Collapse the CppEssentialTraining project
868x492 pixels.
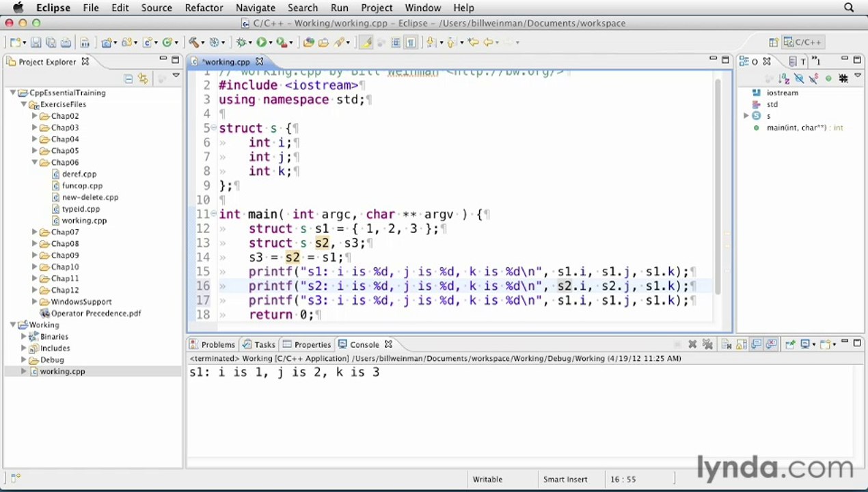[x=13, y=93]
